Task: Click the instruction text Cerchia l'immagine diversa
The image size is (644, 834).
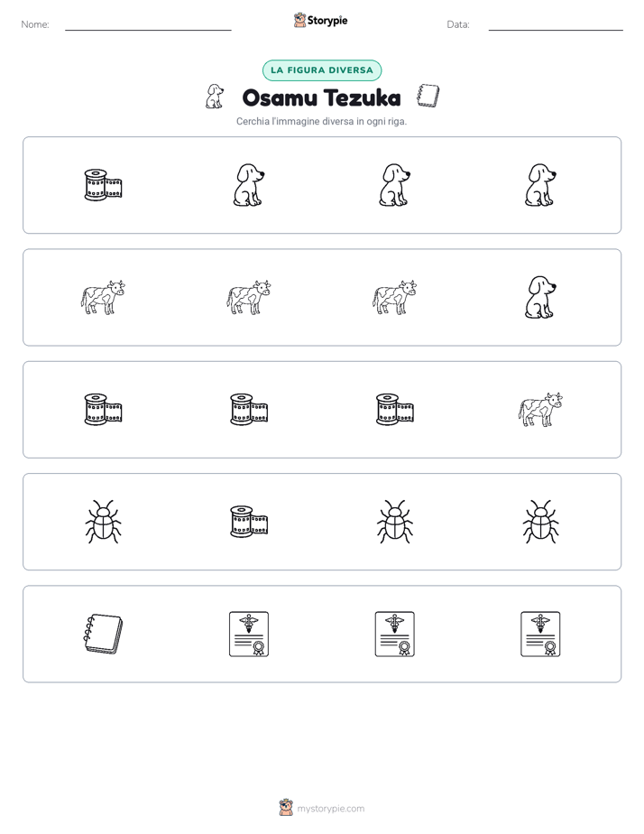Action: (321, 121)
